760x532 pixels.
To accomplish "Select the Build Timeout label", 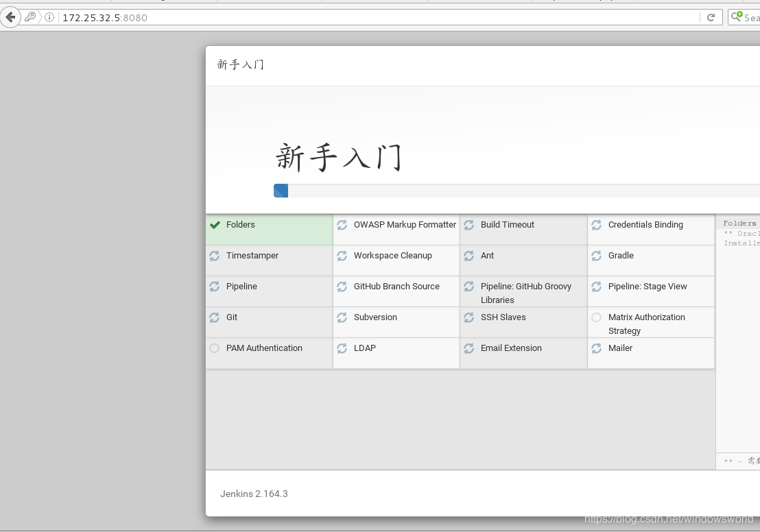I will 508,225.
